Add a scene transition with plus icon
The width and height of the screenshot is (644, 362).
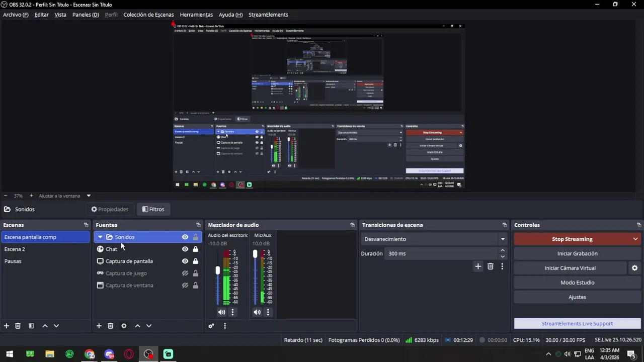tap(478, 266)
